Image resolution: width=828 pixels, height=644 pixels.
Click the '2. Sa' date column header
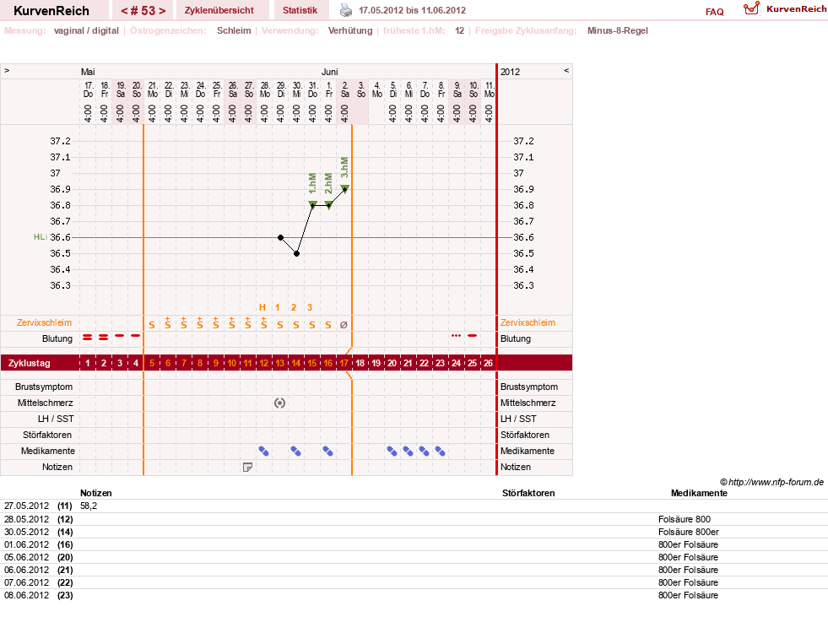click(345, 89)
